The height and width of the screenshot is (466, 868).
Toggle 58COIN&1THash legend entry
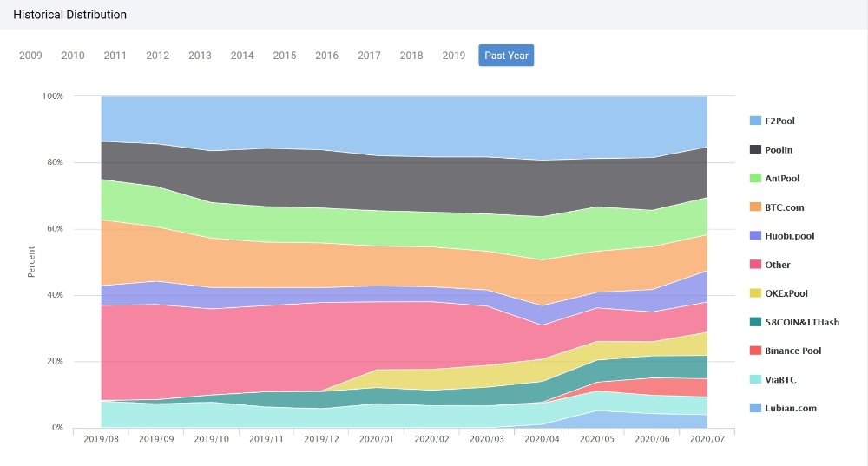pos(794,322)
